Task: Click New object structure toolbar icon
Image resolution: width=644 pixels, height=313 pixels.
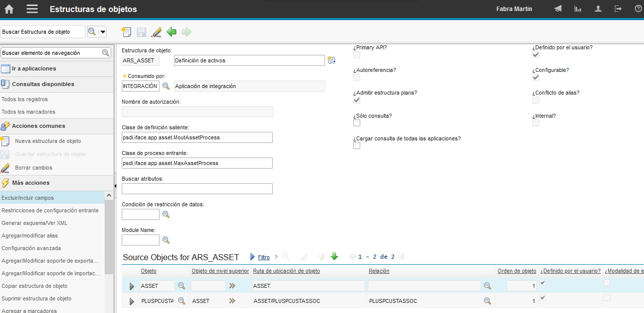Action: 126,32
